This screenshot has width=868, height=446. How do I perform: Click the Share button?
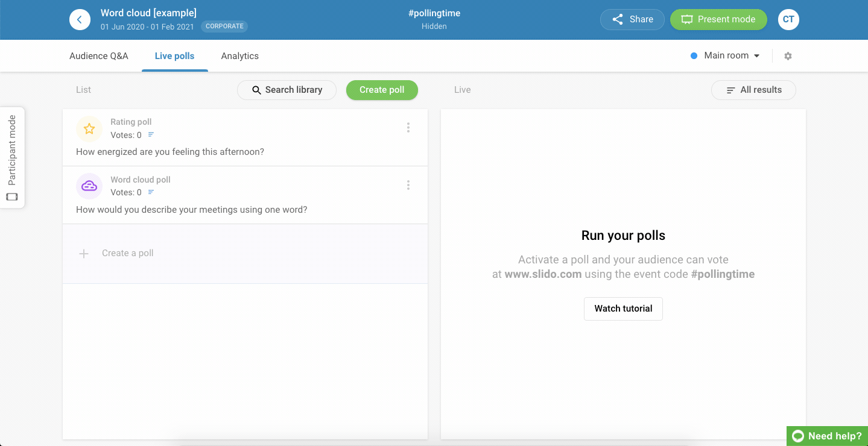pos(632,19)
